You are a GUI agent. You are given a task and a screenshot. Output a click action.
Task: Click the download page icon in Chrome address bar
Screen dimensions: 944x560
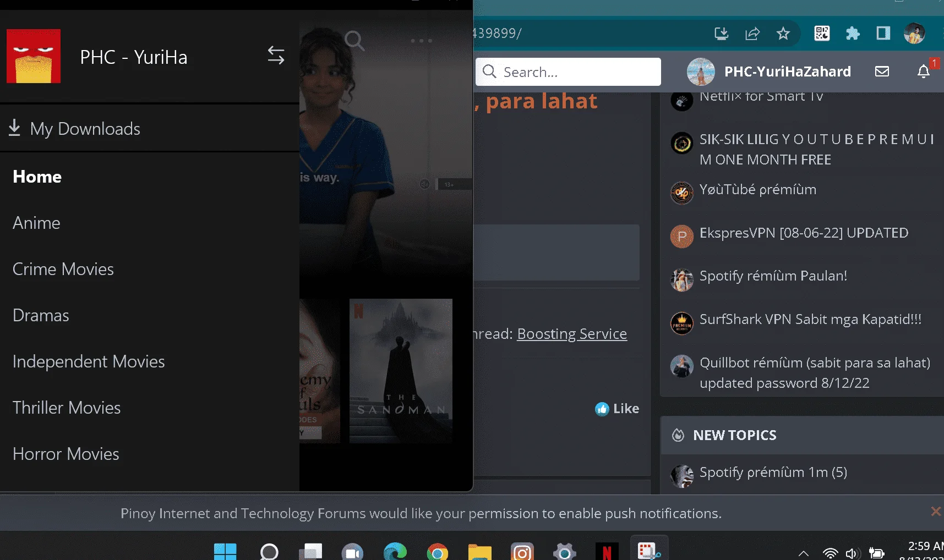click(721, 34)
